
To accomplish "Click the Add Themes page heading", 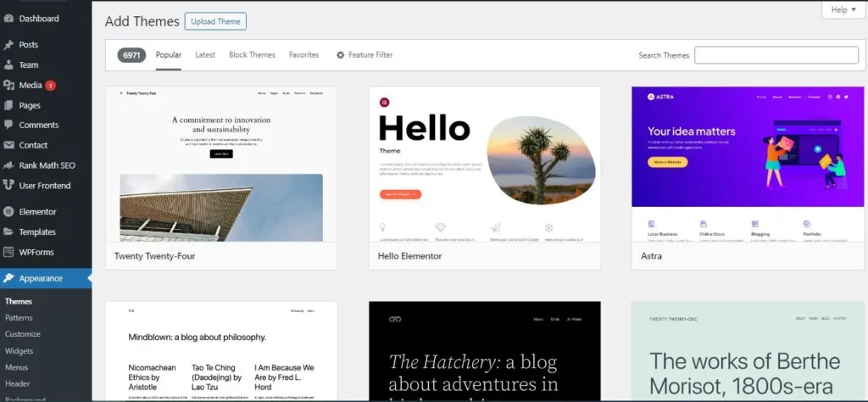I will point(142,21).
